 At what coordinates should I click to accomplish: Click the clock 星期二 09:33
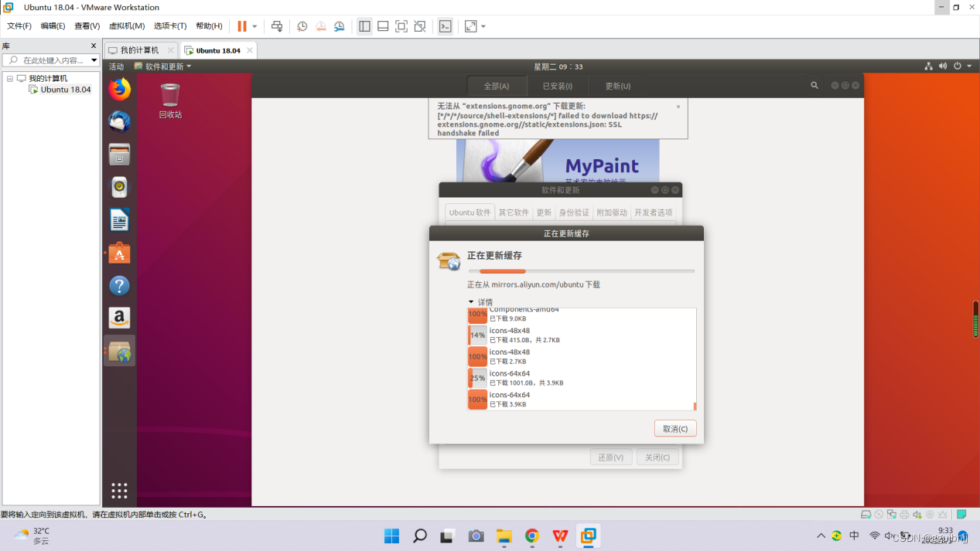(x=558, y=66)
